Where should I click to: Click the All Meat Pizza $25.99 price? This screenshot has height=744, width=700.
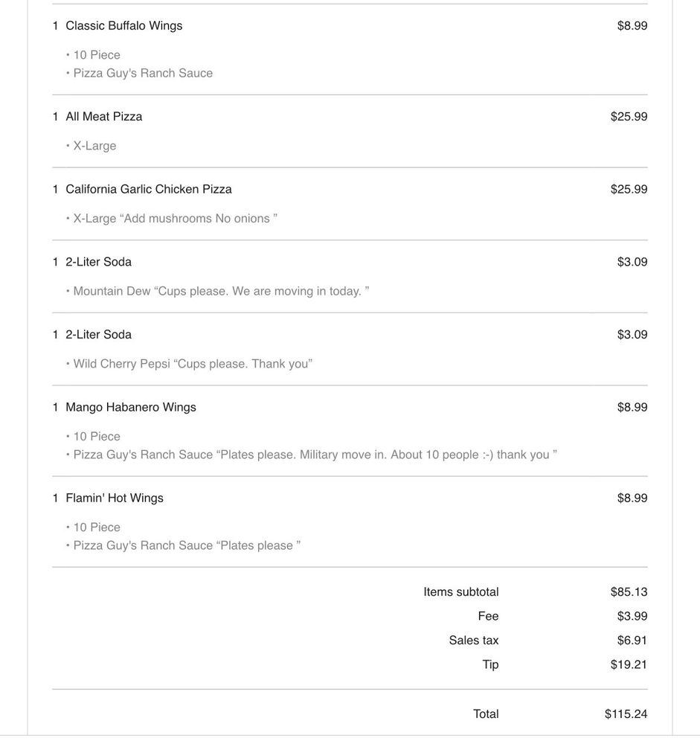(x=629, y=117)
